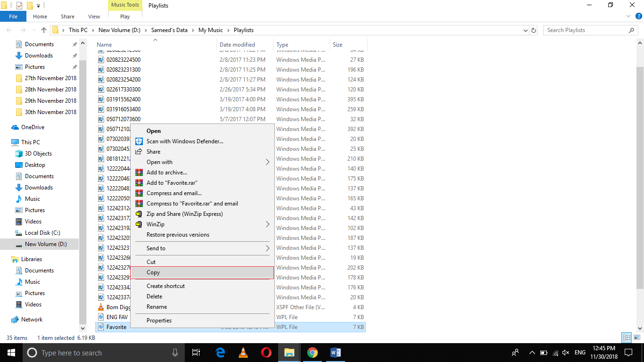Viewport: 644px width, 362px height.
Task: Open VLC media player from the taskbar
Action: tap(242, 352)
